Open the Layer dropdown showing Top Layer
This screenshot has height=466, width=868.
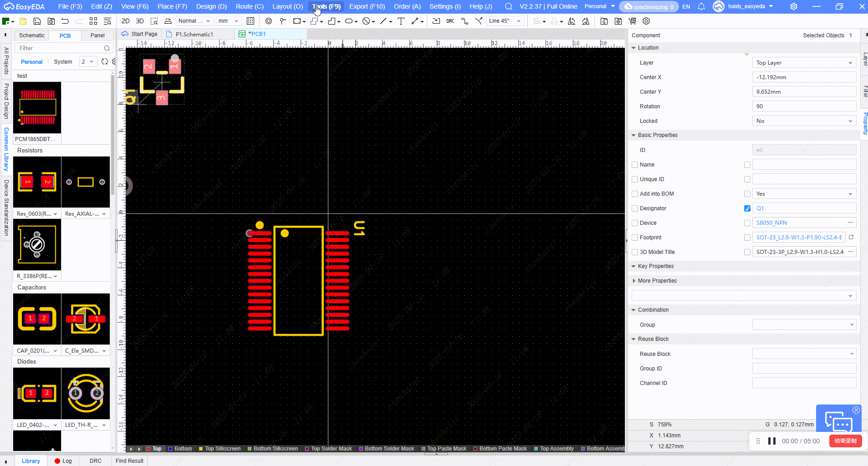click(804, 63)
